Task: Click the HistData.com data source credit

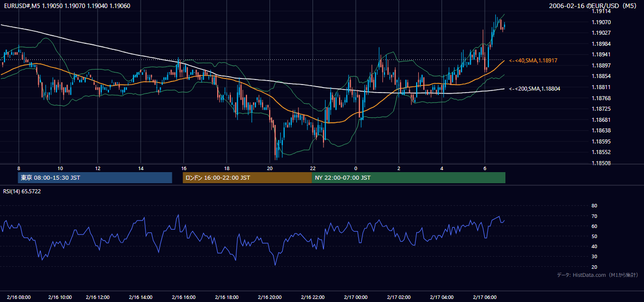Action: tap(597, 275)
